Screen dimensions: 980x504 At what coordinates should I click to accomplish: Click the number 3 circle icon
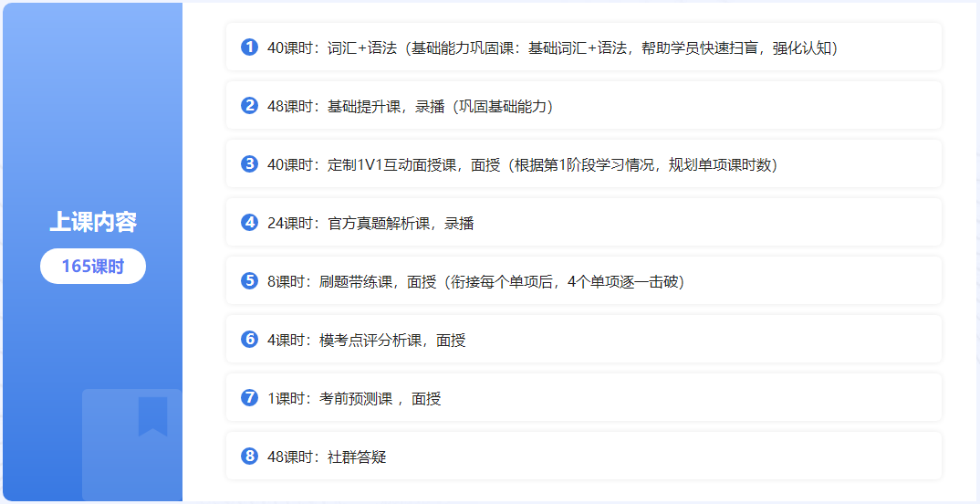pyautogui.click(x=249, y=164)
